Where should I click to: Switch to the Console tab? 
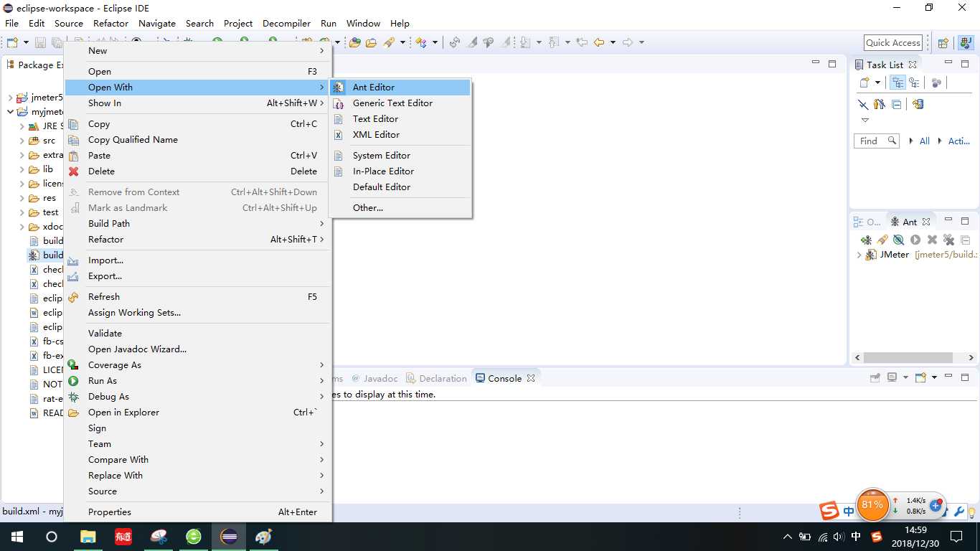[x=504, y=378]
